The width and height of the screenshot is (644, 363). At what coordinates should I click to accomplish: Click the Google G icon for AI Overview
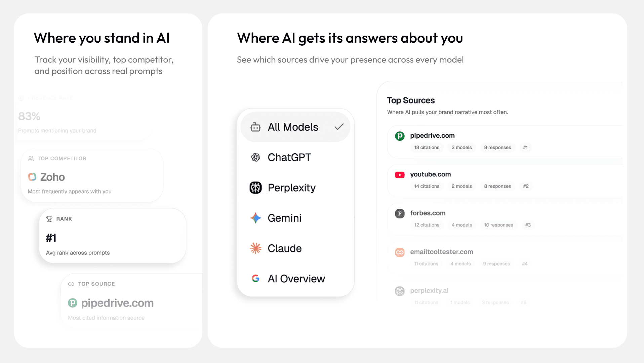[x=255, y=279]
